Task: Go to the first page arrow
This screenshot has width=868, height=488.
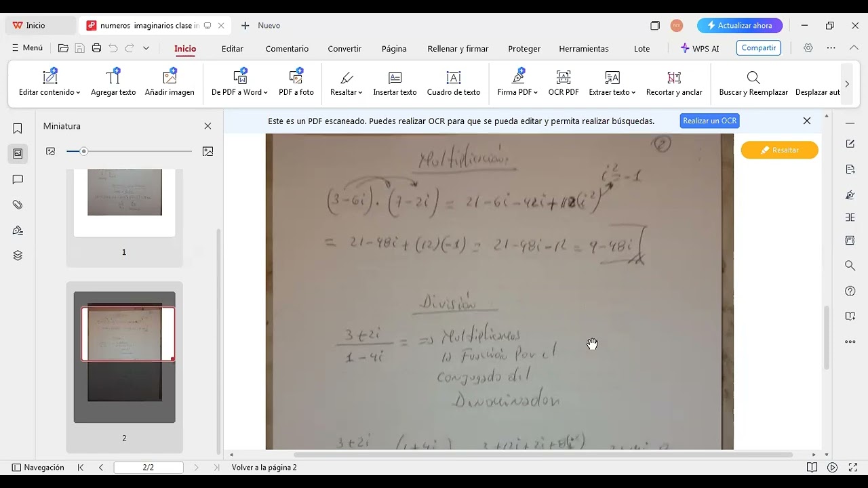Action: coord(81,467)
